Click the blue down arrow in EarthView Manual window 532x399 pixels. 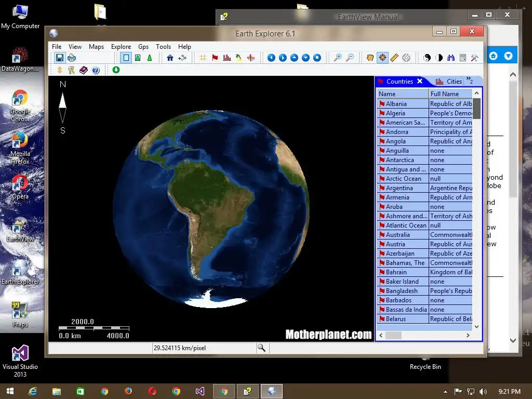click(x=508, y=56)
